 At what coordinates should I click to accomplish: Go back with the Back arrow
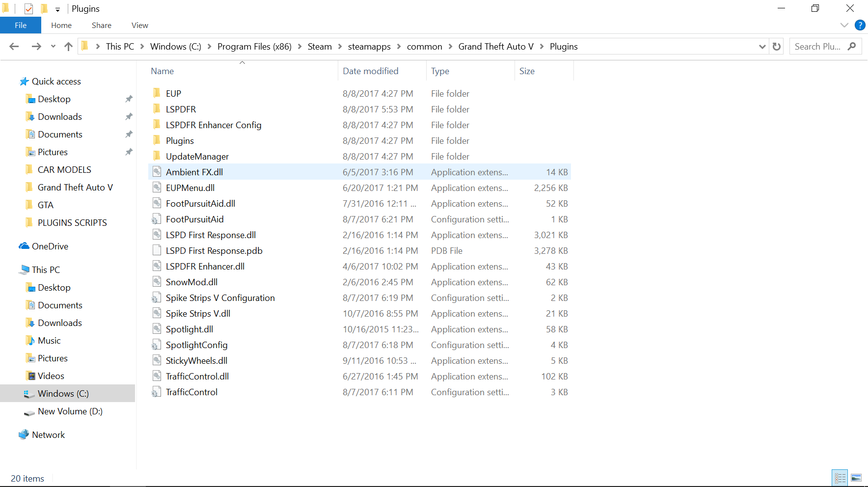click(x=14, y=47)
